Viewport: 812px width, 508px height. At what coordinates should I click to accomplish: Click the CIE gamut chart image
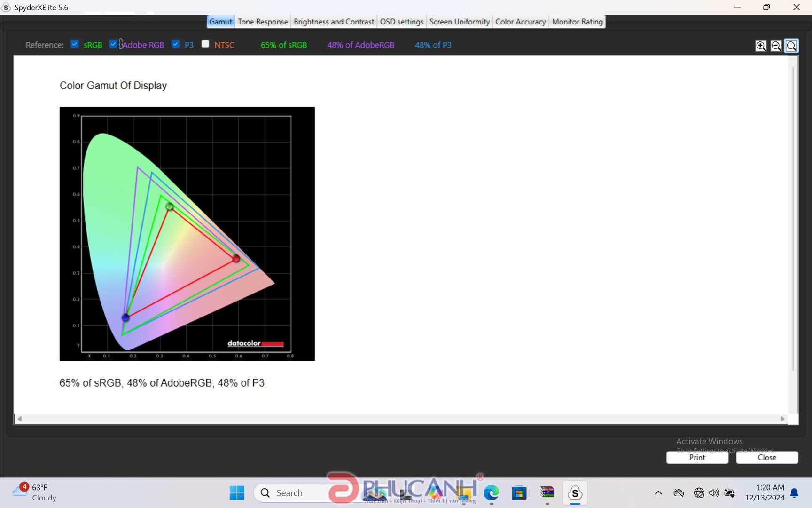coord(187,234)
